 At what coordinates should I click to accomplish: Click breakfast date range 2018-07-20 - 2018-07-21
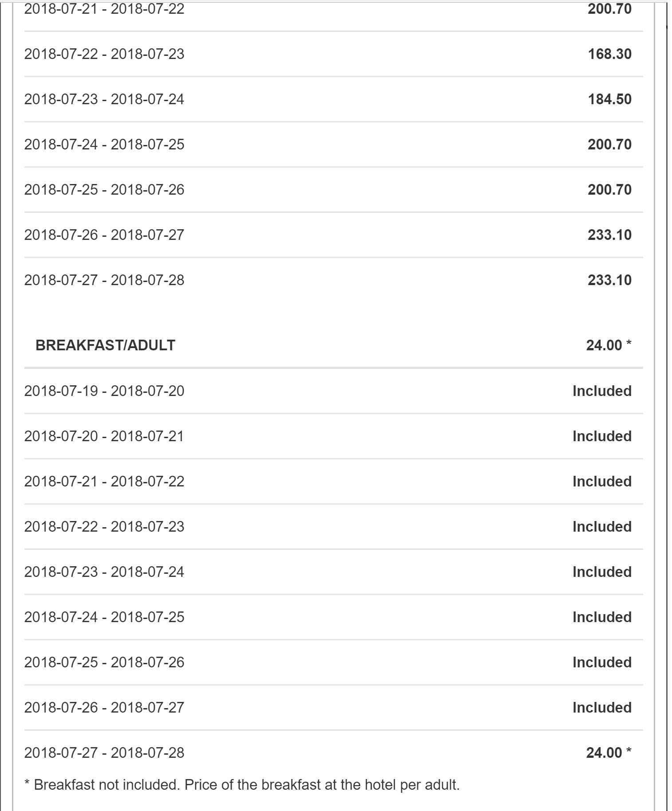point(104,436)
